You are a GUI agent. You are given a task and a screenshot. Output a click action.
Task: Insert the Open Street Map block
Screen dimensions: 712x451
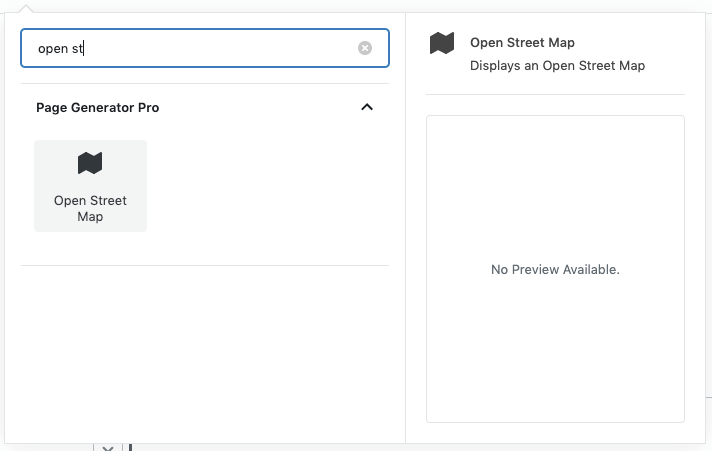click(x=90, y=186)
